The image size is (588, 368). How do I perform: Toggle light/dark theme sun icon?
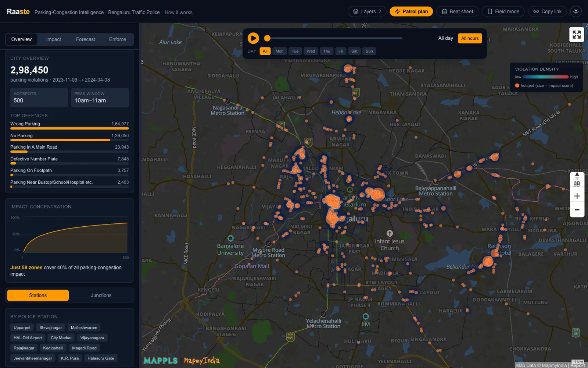click(576, 11)
